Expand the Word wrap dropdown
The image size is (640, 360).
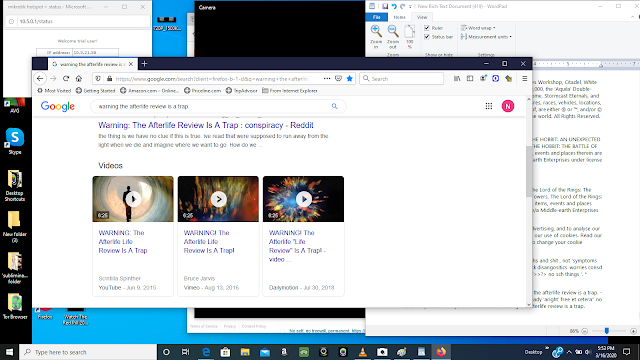tap(478, 28)
